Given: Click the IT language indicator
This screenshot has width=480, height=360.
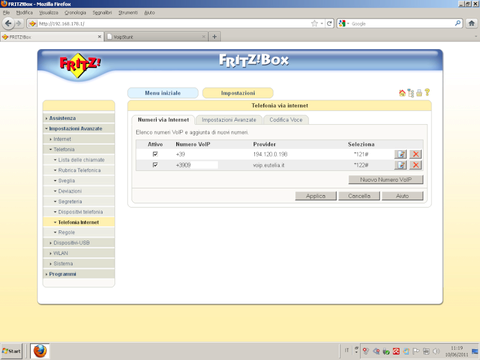Looking at the screenshot, I should [347, 350].
